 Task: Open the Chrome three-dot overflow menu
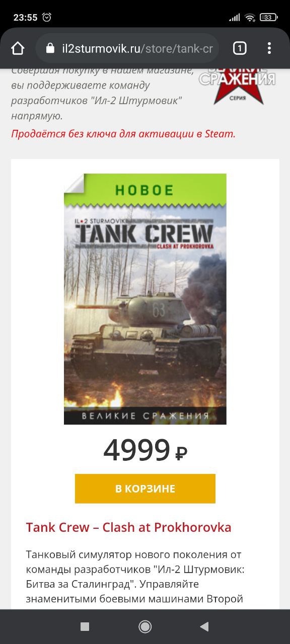point(269,48)
